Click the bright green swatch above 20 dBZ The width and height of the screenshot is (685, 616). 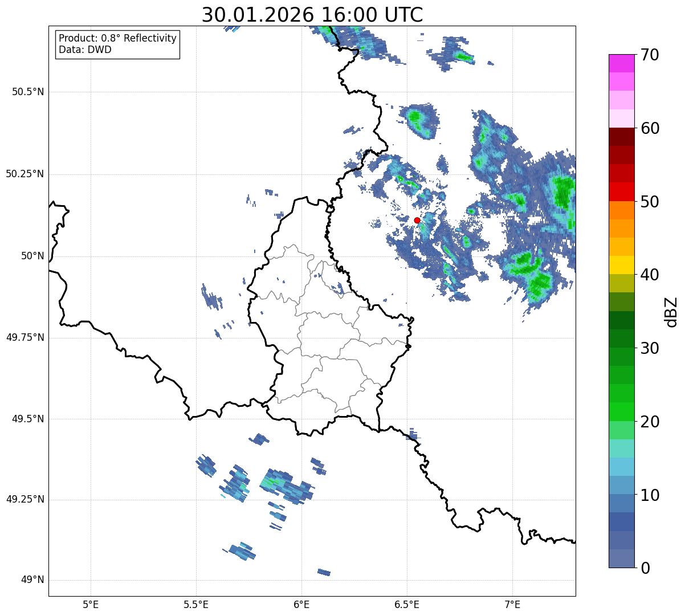(622, 412)
